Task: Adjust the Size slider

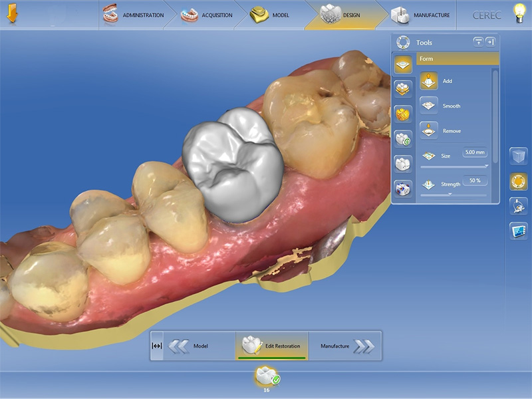Action: (454, 167)
